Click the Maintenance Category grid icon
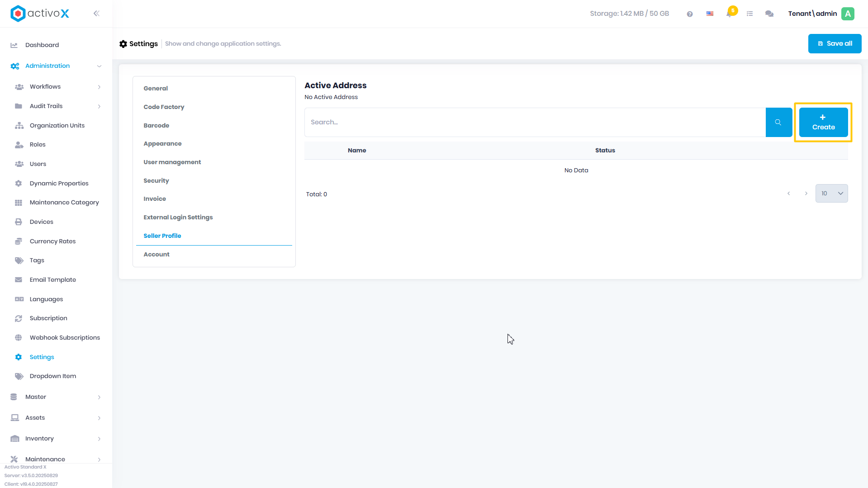The width and height of the screenshot is (868, 488). pyautogui.click(x=19, y=203)
